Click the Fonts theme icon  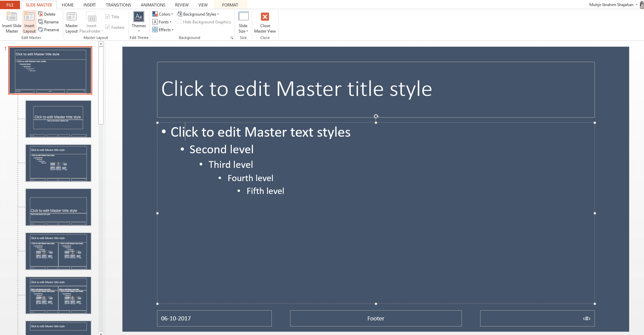point(155,22)
